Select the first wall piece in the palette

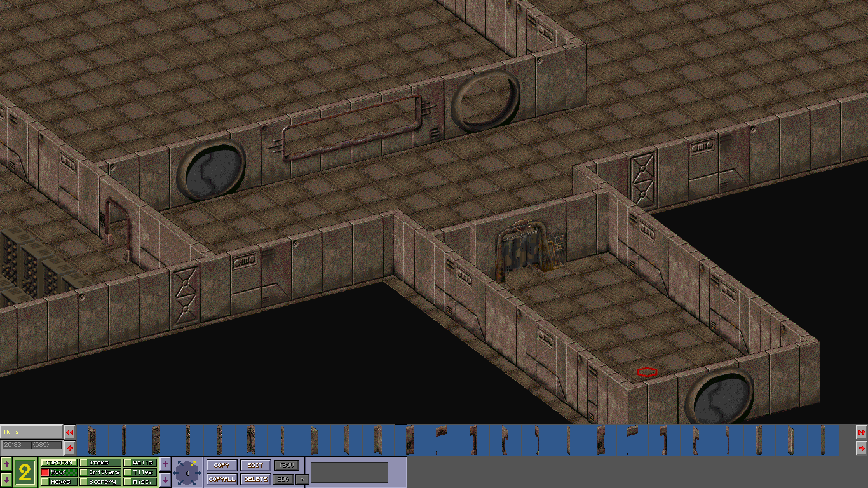(x=93, y=440)
